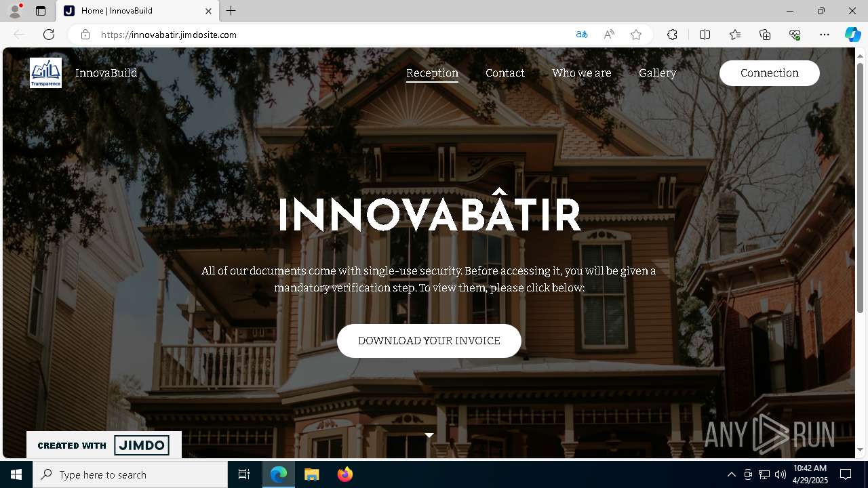The image size is (868, 488).
Task: Open the network tray icon
Action: (x=764, y=474)
